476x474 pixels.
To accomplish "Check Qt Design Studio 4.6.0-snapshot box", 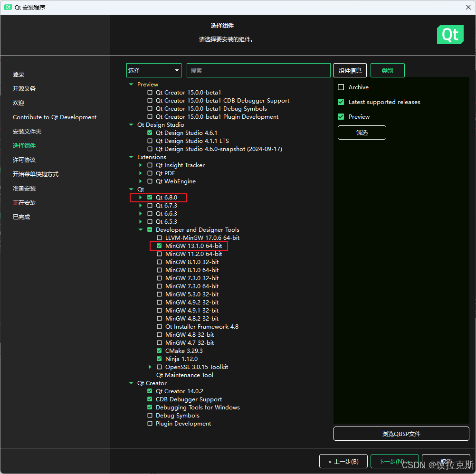I will 150,149.
